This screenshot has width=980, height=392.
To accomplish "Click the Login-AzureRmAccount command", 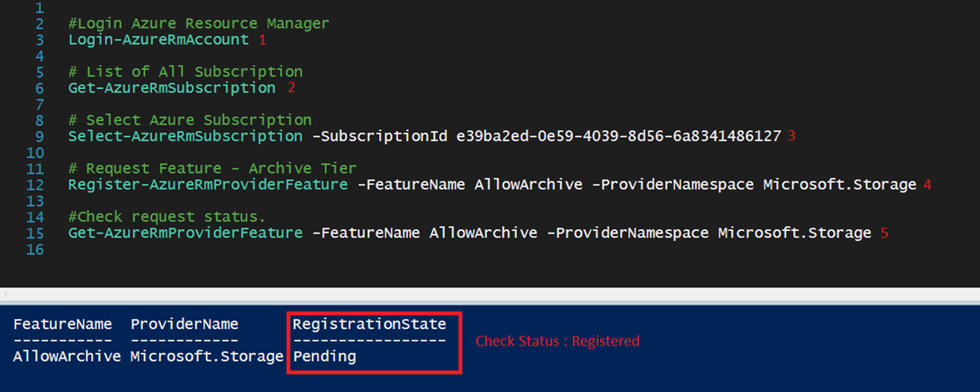I will coord(159,40).
